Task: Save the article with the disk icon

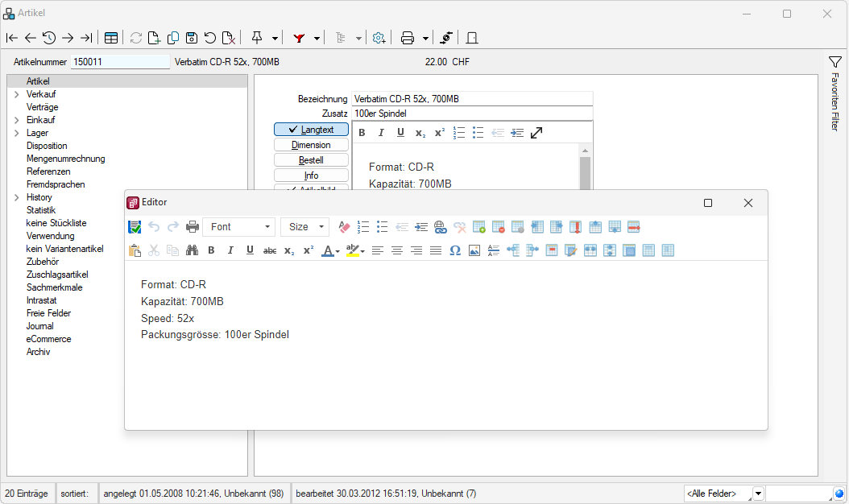Action: [x=191, y=38]
